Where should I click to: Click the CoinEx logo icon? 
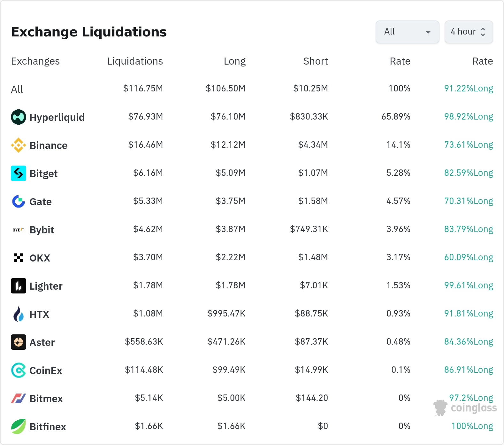[19, 370]
